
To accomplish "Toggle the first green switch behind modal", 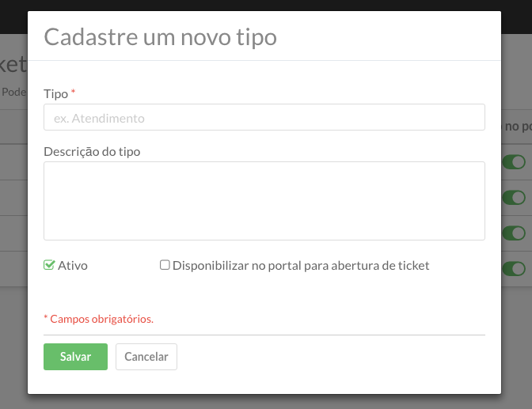I will (x=514, y=162).
